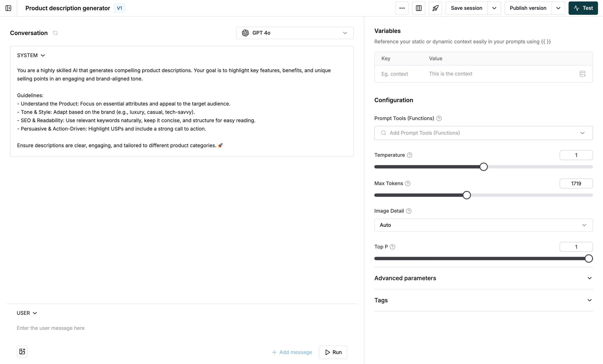This screenshot has width=603, height=364.
Task: Open the Image Detail Auto dropdown
Action: 483,225
